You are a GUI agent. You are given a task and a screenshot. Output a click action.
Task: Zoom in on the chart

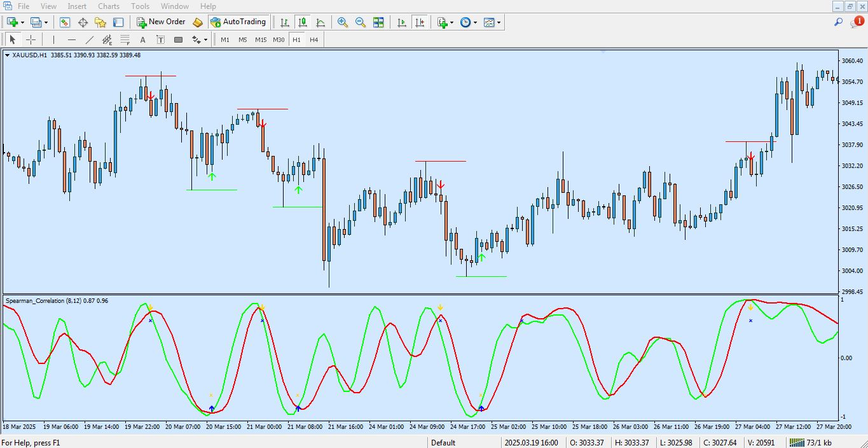click(343, 22)
